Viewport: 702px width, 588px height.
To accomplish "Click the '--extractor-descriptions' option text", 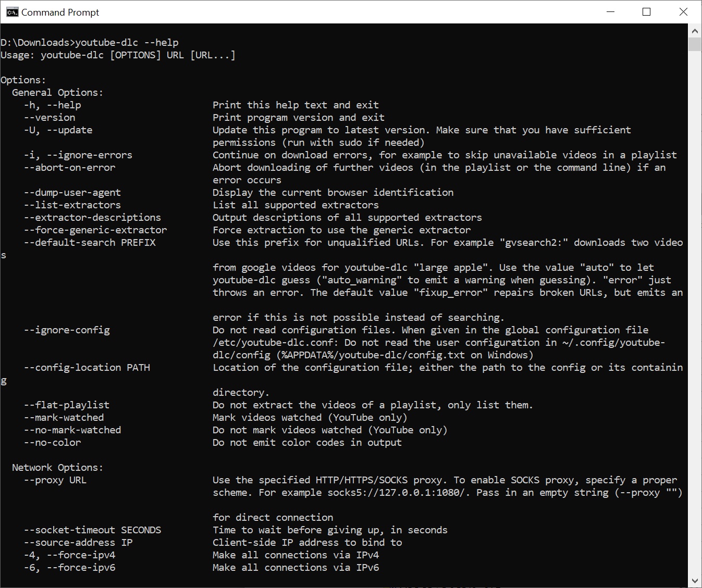I will tap(92, 218).
